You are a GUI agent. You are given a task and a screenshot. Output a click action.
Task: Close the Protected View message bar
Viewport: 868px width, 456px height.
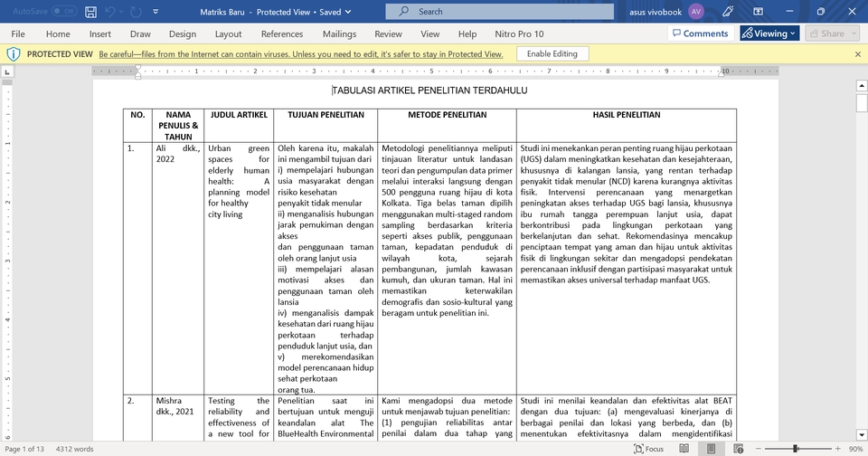(858, 54)
